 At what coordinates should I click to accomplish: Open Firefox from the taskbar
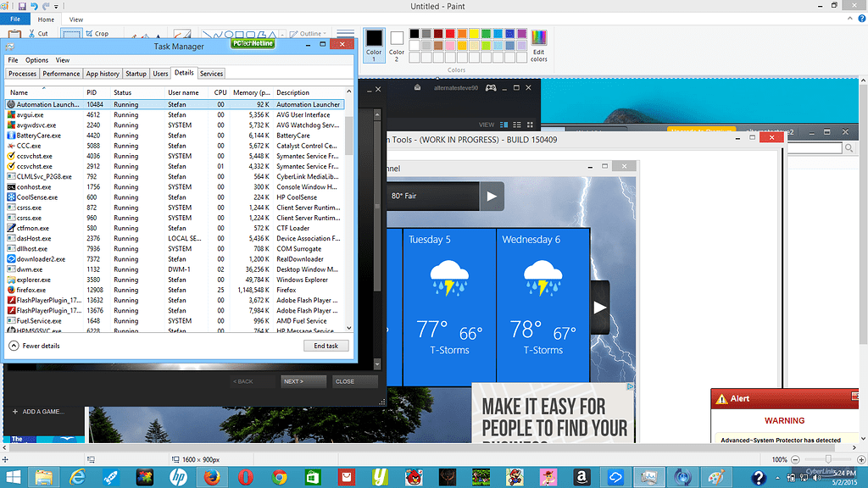(x=211, y=476)
